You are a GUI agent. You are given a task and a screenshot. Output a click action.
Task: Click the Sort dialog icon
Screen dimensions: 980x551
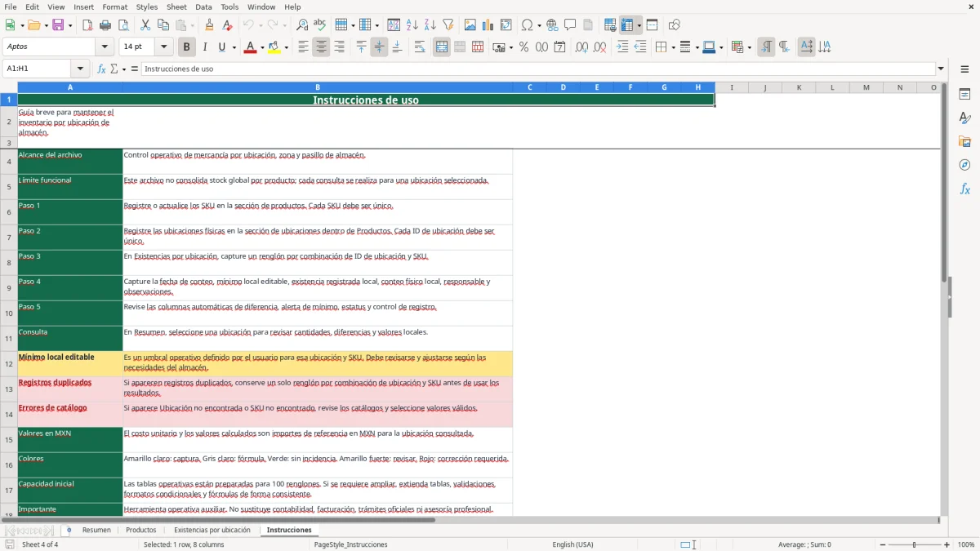394,25
